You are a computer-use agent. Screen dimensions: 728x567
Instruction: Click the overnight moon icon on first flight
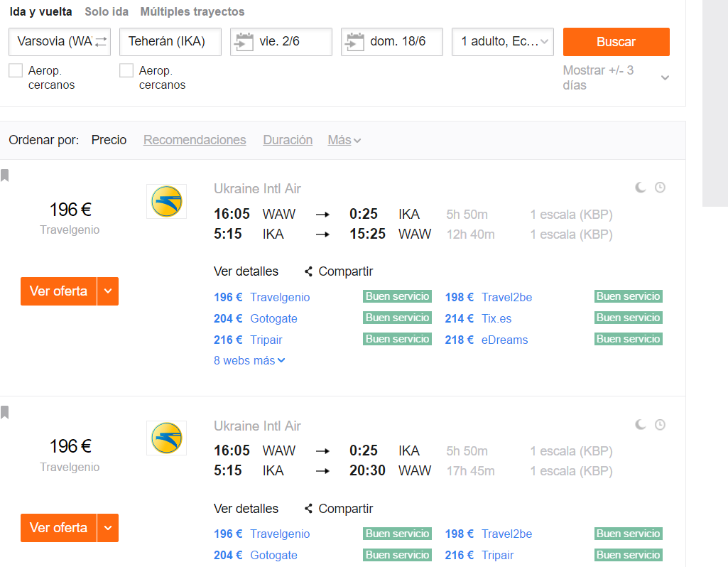click(x=640, y=188)
